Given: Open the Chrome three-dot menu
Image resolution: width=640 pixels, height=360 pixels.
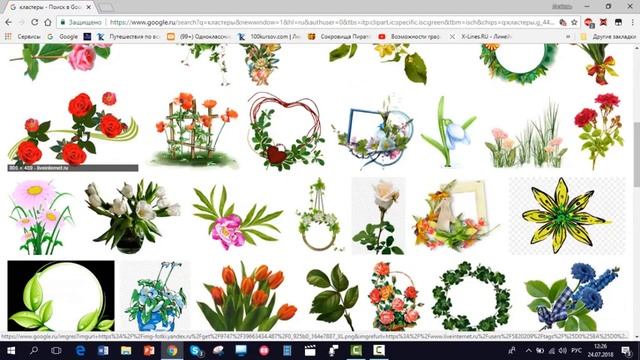Looking at the screenshot, I should click(633, 22).
